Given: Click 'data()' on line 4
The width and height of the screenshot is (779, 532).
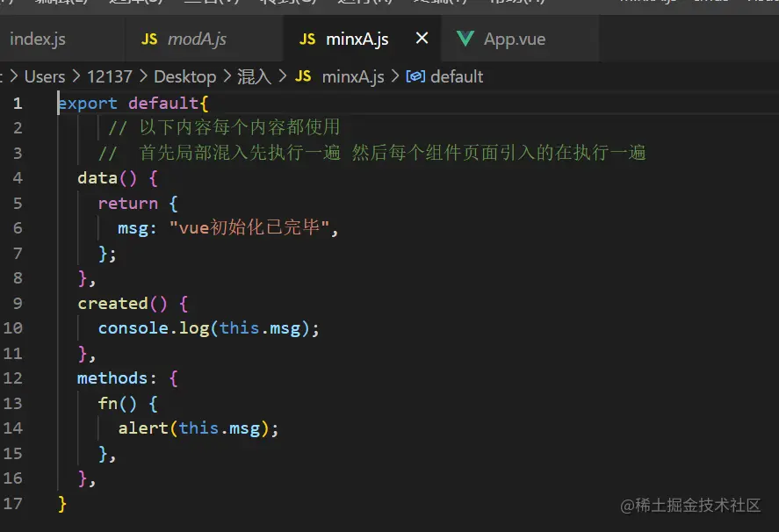Looking at the screenshot, I should (x=107, y=178).
